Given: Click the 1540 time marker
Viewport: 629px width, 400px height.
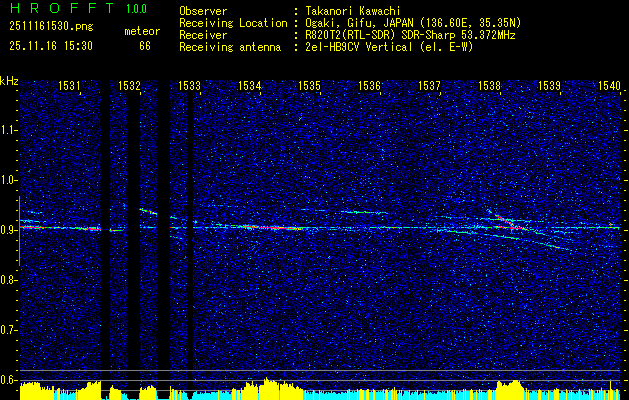Looking at the screenshot, I should coord(609,85).
